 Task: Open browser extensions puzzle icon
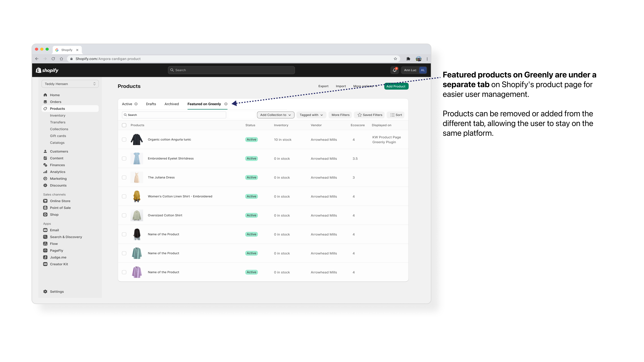point(408,59)
